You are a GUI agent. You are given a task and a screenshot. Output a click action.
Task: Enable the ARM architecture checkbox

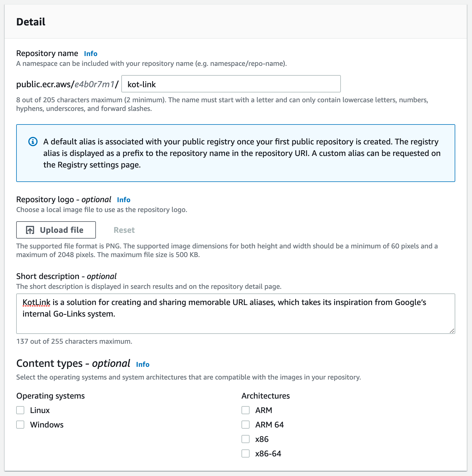coord(246,410)
